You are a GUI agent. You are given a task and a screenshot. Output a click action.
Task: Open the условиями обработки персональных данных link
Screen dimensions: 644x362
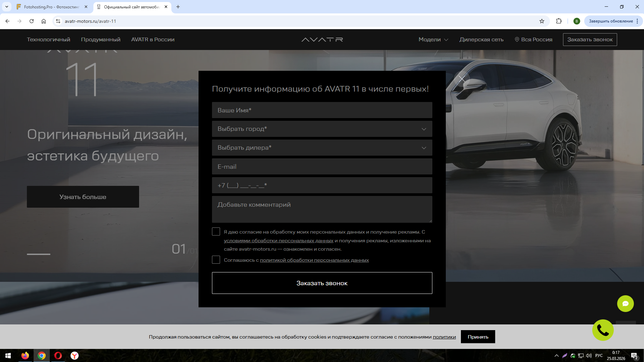[x=278, y=241]
